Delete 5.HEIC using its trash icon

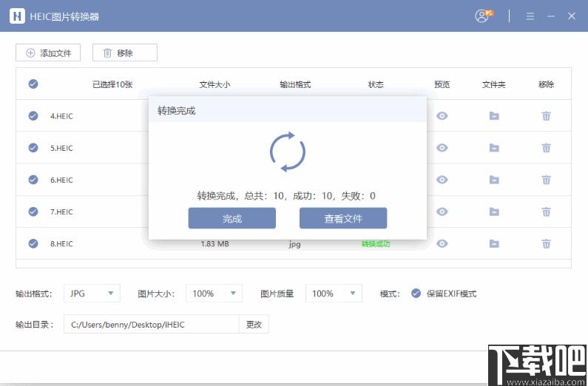tap(547, 148)
